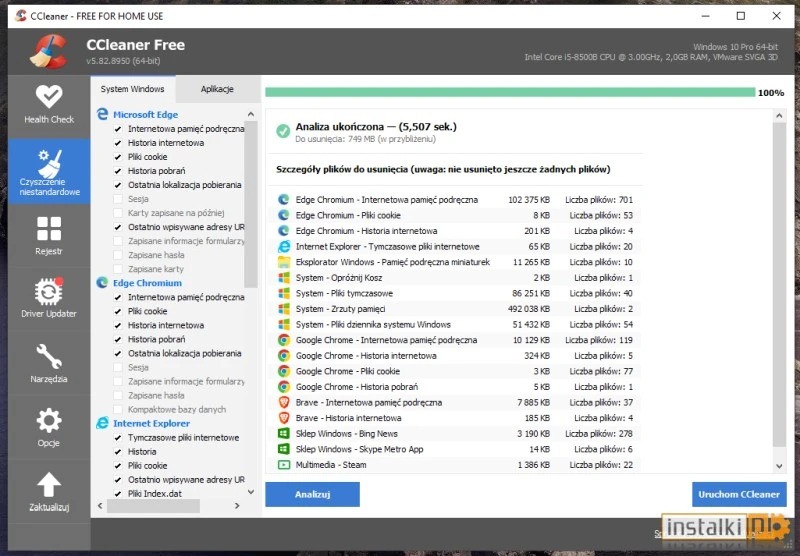Click the green analysis progress bar
This screenshot has height=556, width=800.
pos(509,92)
